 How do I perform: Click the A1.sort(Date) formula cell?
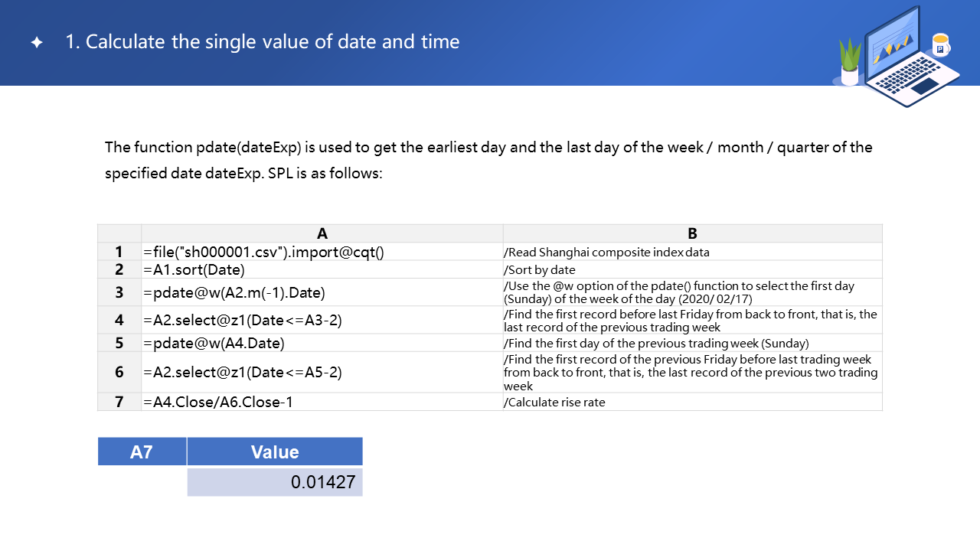click(x=194, y=269)
